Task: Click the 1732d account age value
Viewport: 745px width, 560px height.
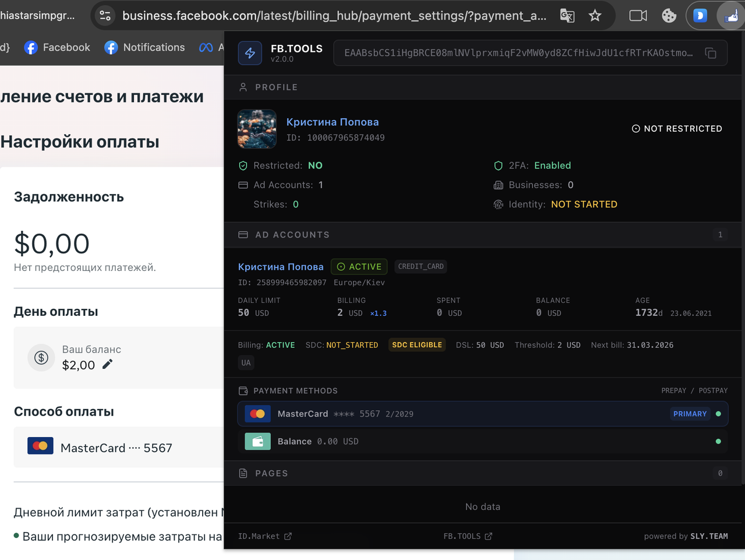Action: (x=649, y=313)
